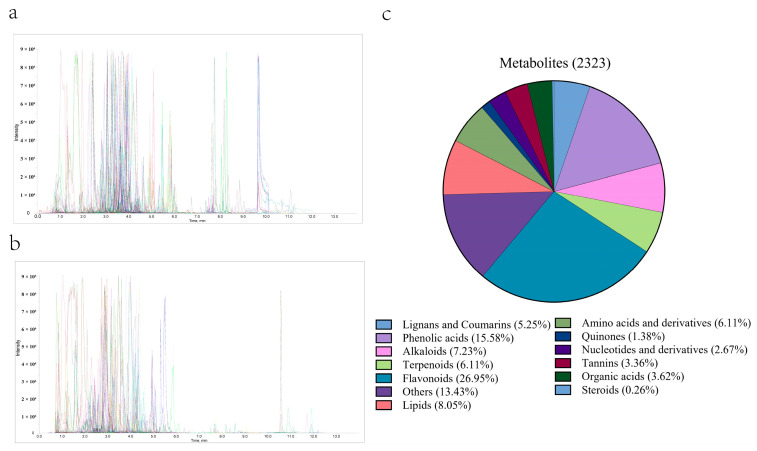Click the Alkaloids pink legend swatch
This screenshot has height=451, width=757.
click(x=384, y=351)
